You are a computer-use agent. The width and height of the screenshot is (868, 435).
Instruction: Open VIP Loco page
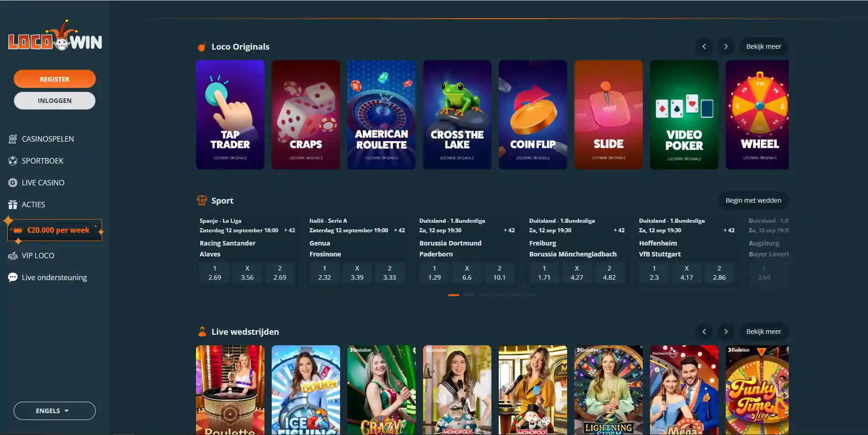coord(38,256)
